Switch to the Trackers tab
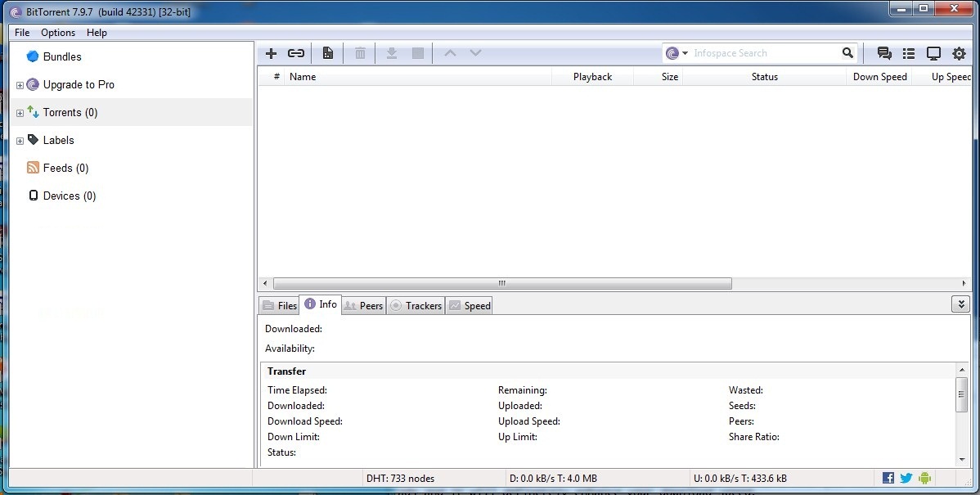The image size is (980, 495). coord(416,306)
